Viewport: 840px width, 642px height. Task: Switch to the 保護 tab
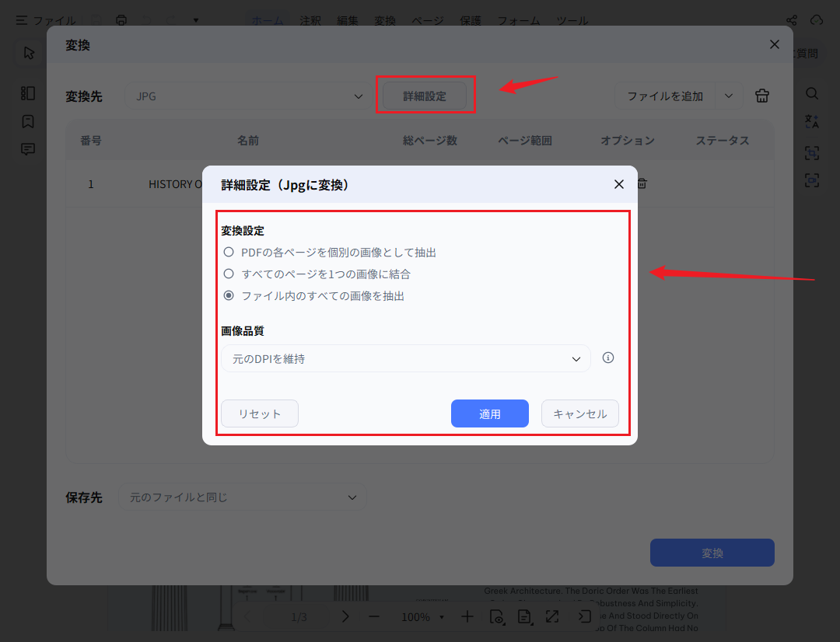pos(471,20)
